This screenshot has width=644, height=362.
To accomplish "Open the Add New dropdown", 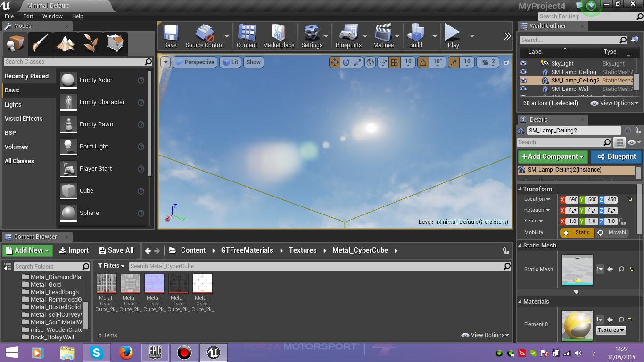I will tap(27, 250).
